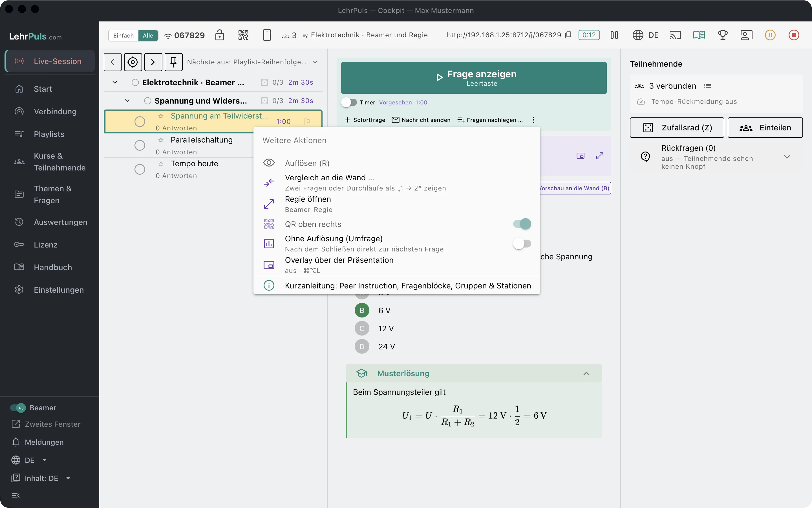Image resolution: width=812 pixels, height=508 pixels.
Task: Click the target current question icon
Action: 133,62
